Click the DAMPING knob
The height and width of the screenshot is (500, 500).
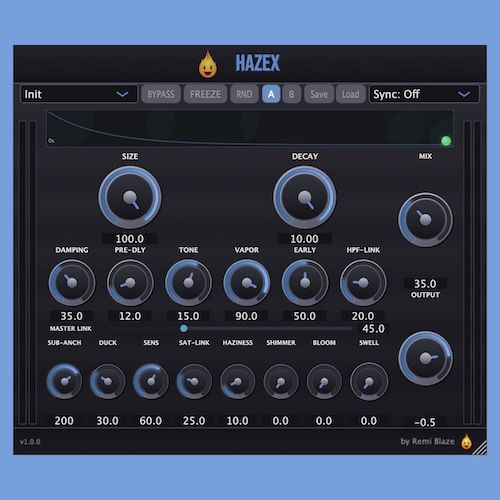point(72,283)
